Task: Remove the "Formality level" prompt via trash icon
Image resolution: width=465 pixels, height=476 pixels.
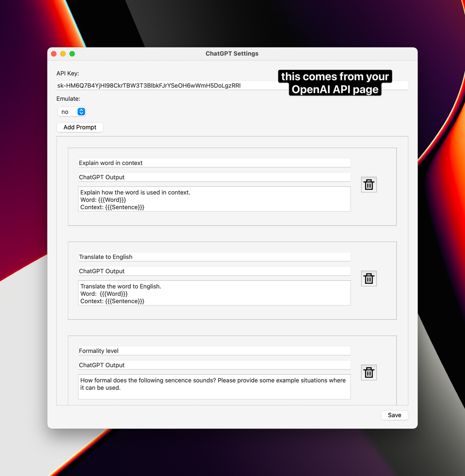Action: tap(368, 373)
